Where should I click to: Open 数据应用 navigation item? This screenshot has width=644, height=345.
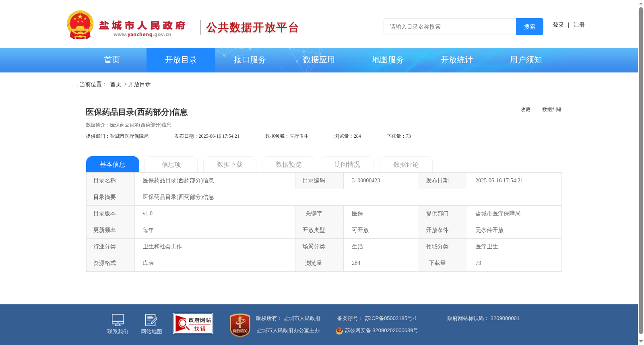point(319,60)
